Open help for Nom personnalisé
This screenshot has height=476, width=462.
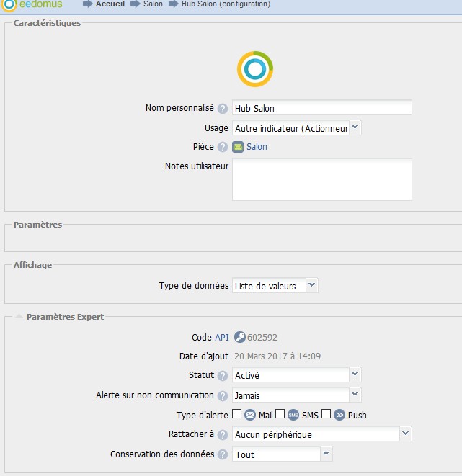point(222,109)
